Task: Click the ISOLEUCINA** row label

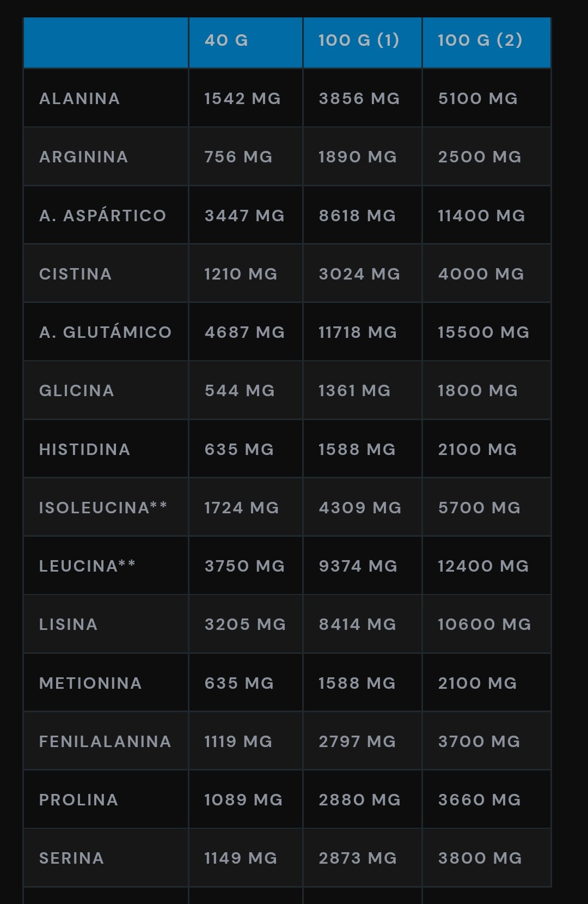Action: (x=103, y=507)
